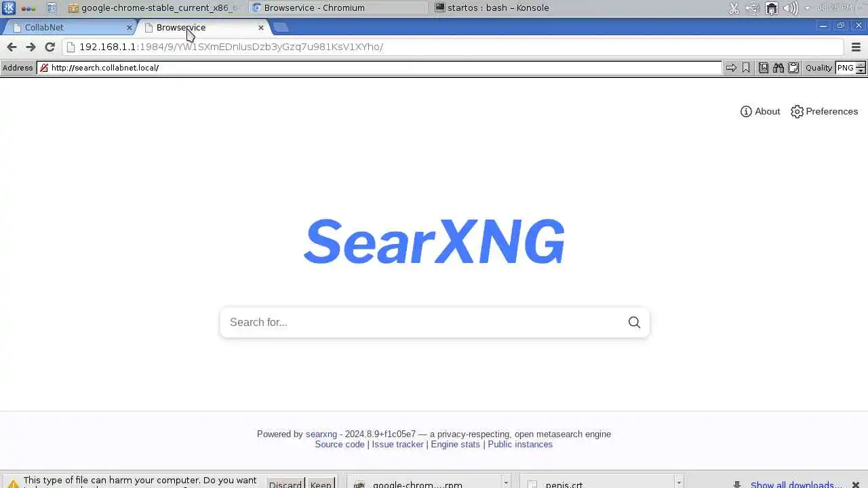Select the Browservice tab
Screen dimensions: 868x488
tap(203, 28)
